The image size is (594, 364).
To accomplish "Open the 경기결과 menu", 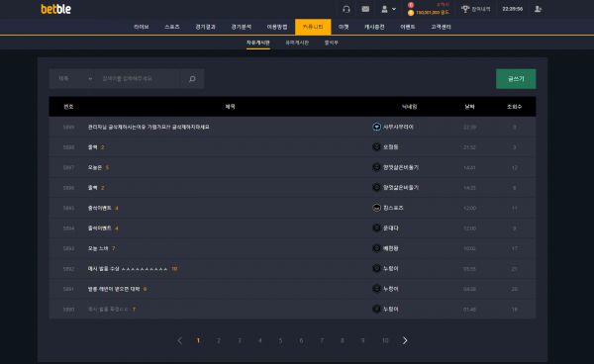I will (x=205, y=27).
